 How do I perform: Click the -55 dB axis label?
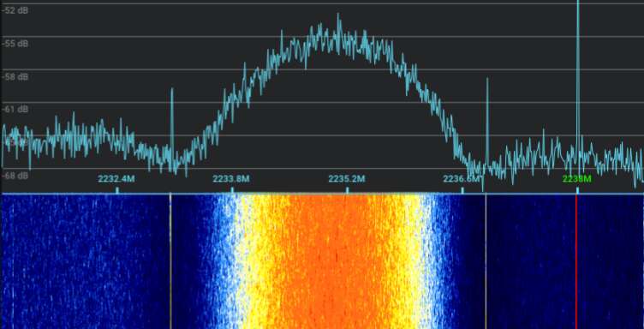pyautogui.click(x=15, y=44)
